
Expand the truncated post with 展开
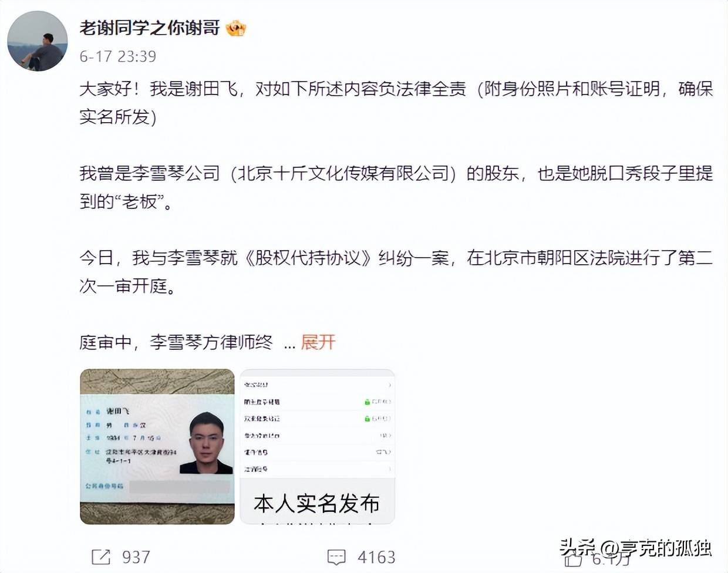click(x=318, y=342)
